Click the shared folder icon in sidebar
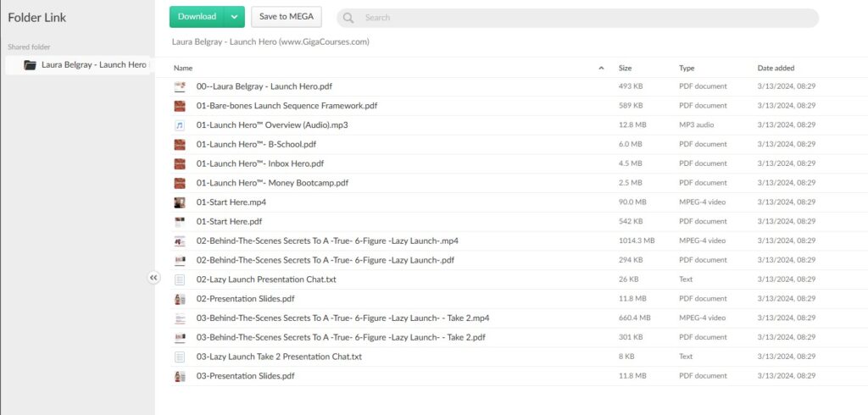868x415 pixels. 30,65
